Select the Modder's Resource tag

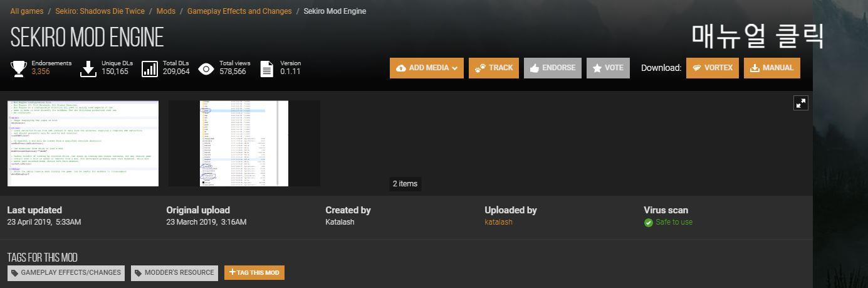(175, 273)
